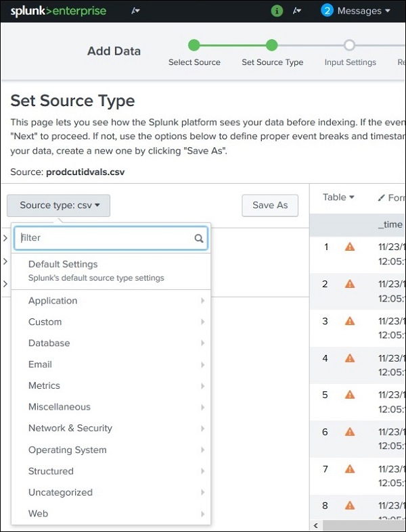Click the filter text input field
The width and height of the screenshot is (406, 532).
click(x=105, y=238)
